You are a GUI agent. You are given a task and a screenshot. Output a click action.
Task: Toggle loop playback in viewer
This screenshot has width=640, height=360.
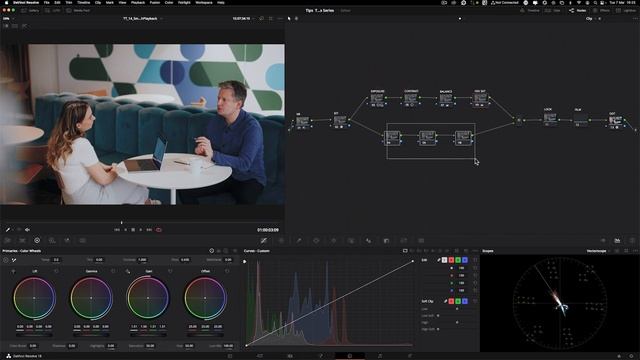coord(159,230)
